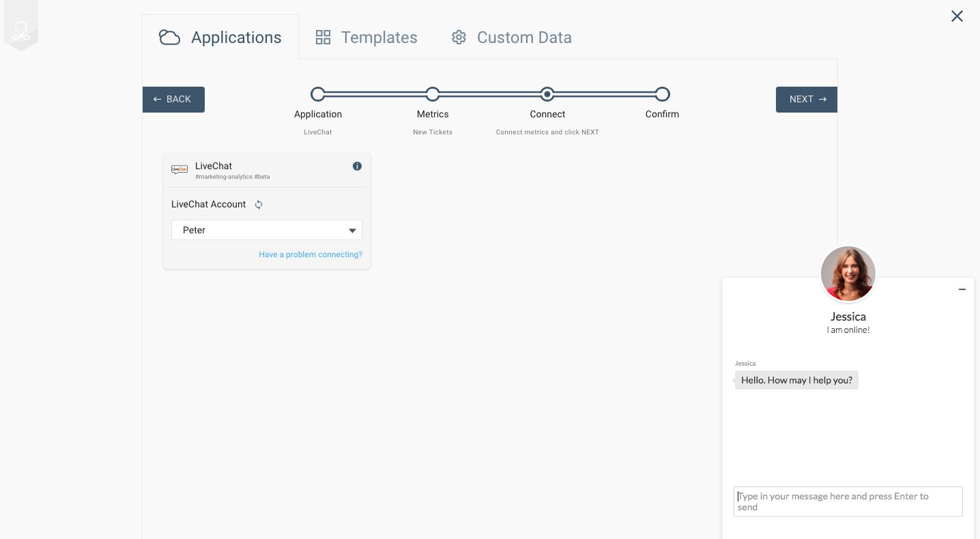Image resolution: width=980 pixels, height=539 pixels.
Task: Proceed with the NEXT button
Action: click(807, 100)
